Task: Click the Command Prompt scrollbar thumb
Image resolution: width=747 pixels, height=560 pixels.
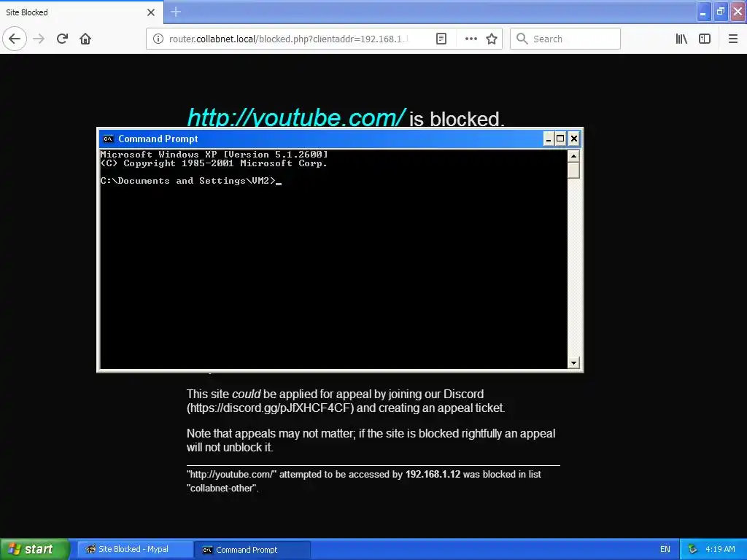Action: 573,171
